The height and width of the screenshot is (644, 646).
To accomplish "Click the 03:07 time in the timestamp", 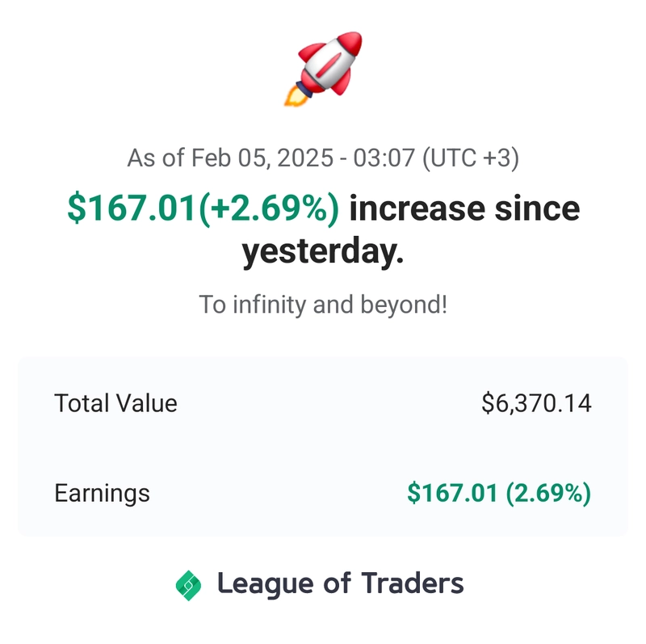I will click(384, 158).
